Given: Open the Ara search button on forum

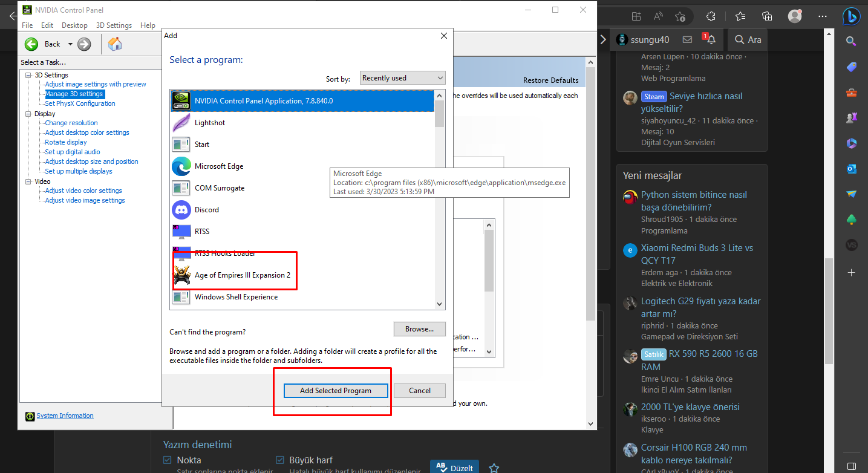Looking at the screenshot, I should tap(748, 39).
